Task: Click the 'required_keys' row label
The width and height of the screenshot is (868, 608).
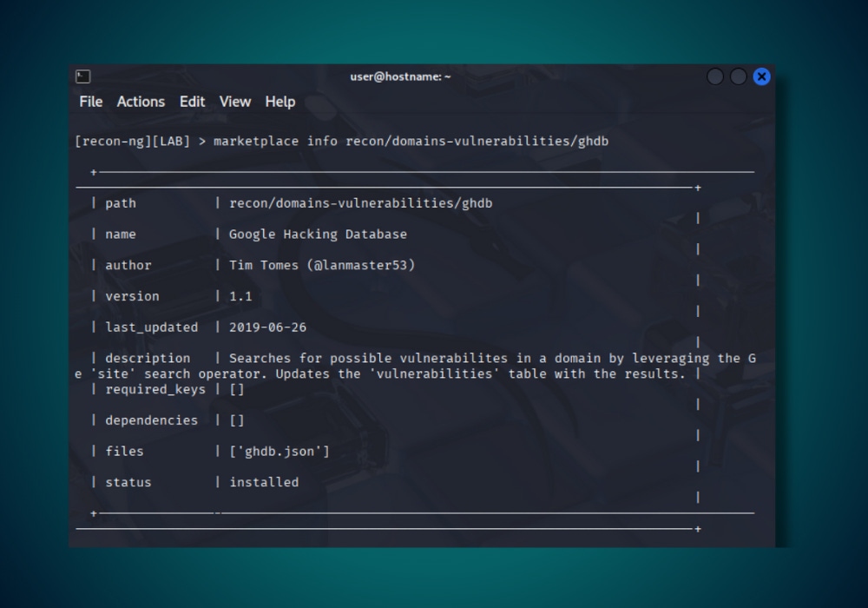Action: pyautogui.click(x=155, y=389)
